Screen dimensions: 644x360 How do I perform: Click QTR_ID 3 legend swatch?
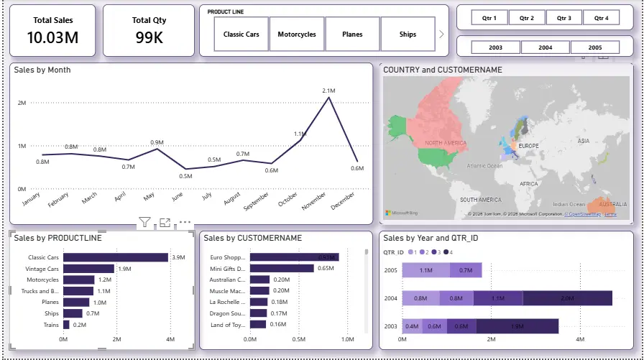pos(433,252)
